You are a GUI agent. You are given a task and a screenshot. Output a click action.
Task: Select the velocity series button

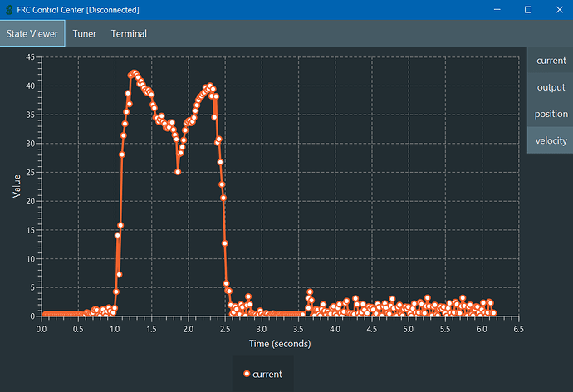(x=551, y=140)
